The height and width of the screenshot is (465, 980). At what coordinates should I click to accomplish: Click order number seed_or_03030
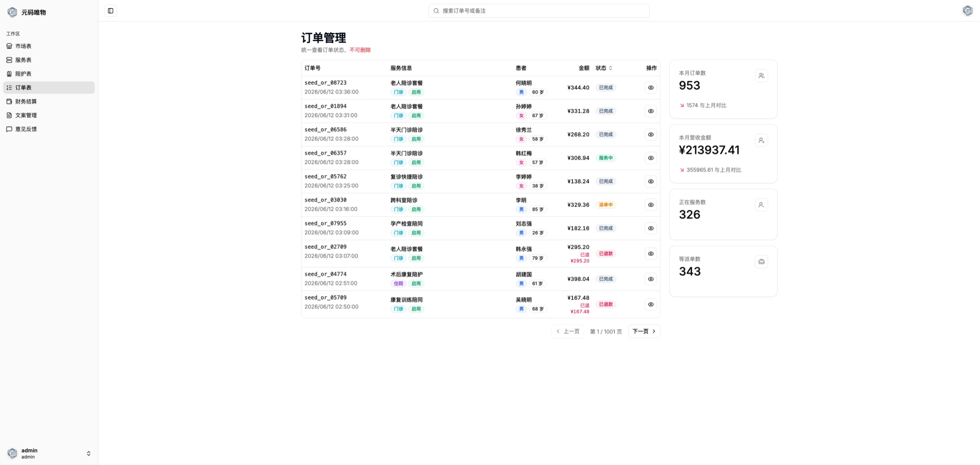[325, 200]
